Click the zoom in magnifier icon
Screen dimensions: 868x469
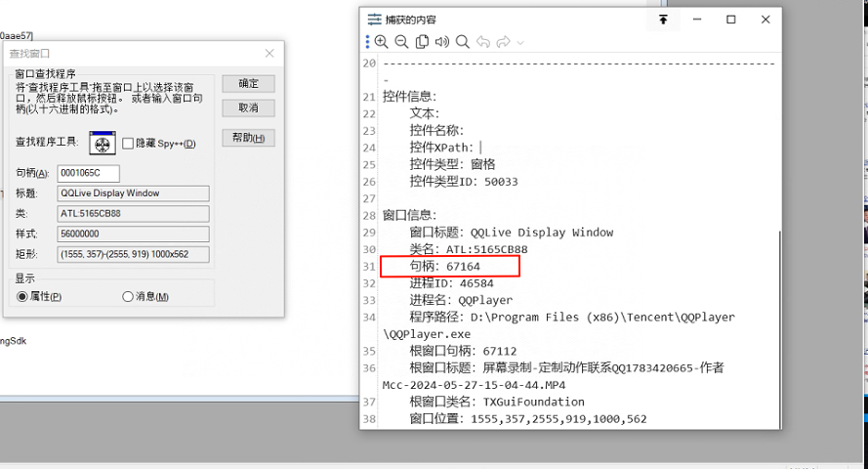[381, 42]
